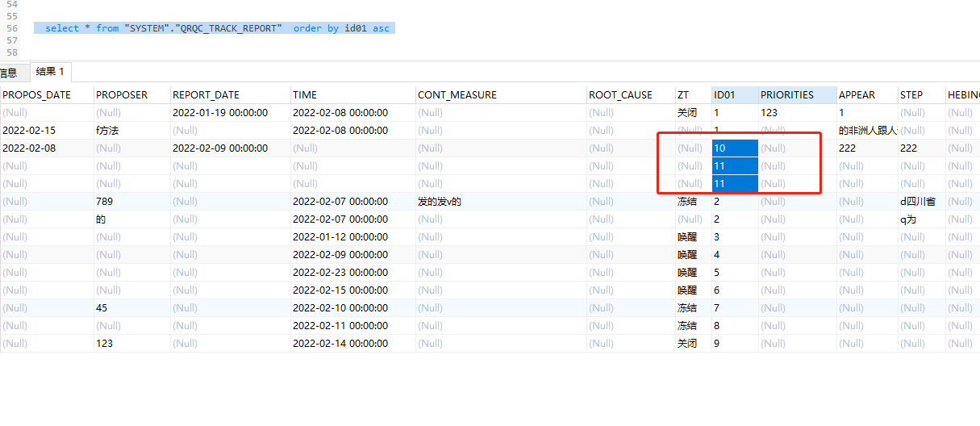This screenshot has width=980, height=426.
Task: Select the ROOT_CAUSE column header
Action: tap(630, 94)
